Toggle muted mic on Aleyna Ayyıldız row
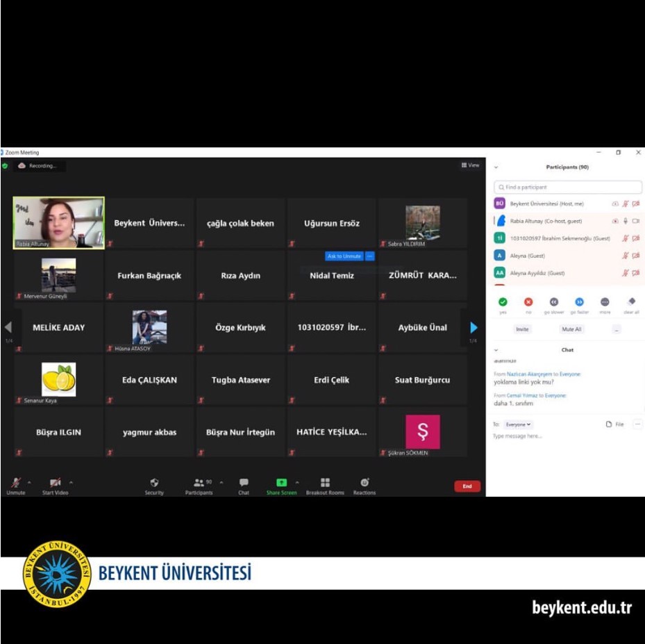 point(626,273)
